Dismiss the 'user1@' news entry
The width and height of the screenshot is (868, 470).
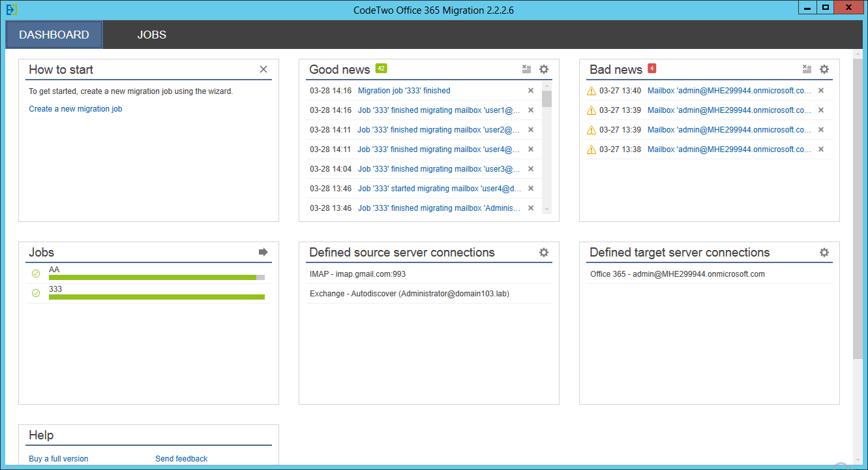[x=531, y=110]
